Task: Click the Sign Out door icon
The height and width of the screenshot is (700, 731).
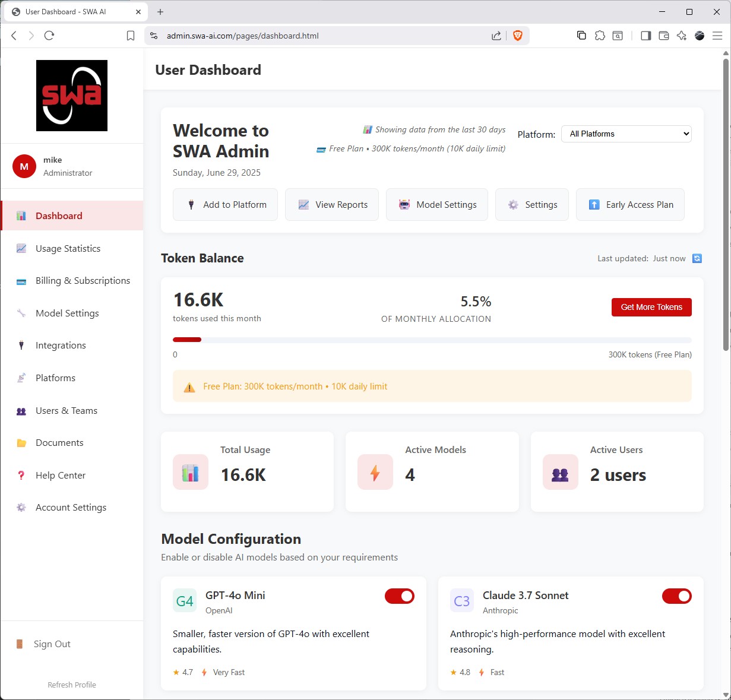Action: point(20,644)
